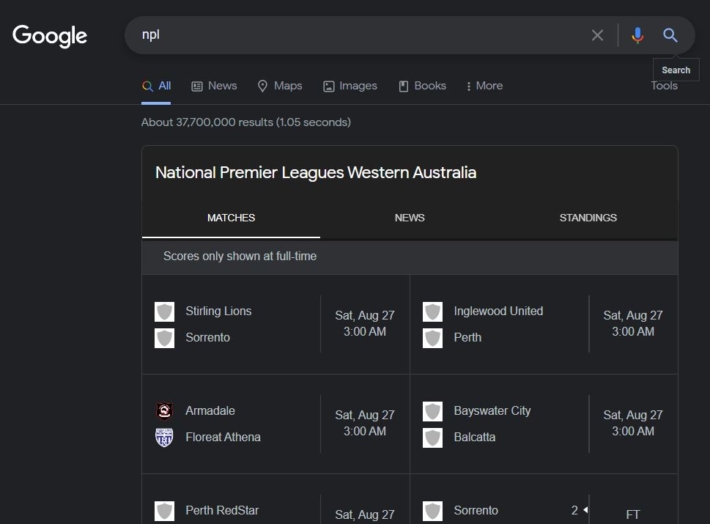Click the Perth team crest icon
This screenshot has height=524, width=710.
[432, 338]
